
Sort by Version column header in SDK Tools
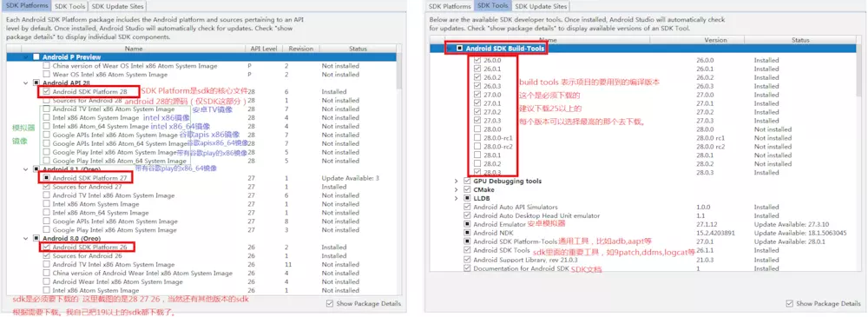(x=715, y=41)
